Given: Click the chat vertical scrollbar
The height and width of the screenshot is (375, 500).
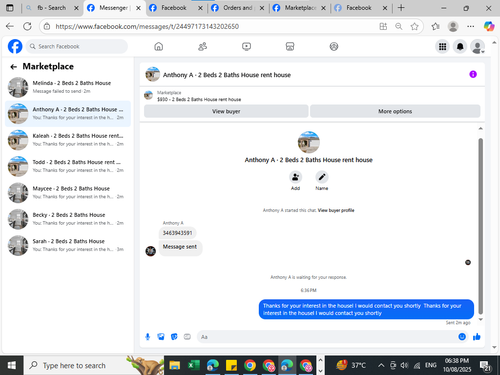Looking at the screenshot, I should tap(480, 226).
